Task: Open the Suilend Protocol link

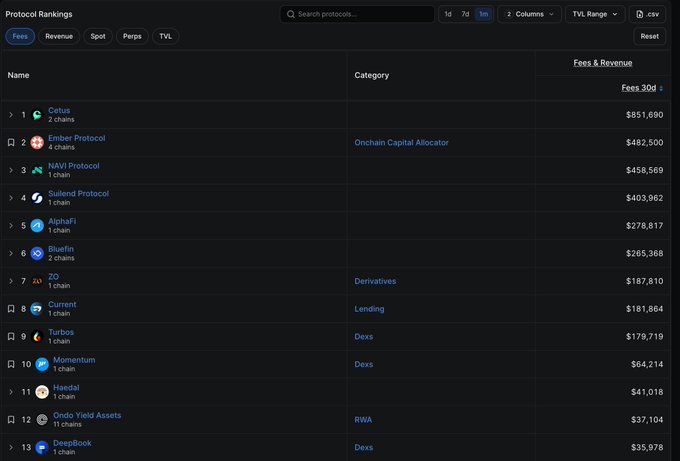Action: click(x=78, y=194)
